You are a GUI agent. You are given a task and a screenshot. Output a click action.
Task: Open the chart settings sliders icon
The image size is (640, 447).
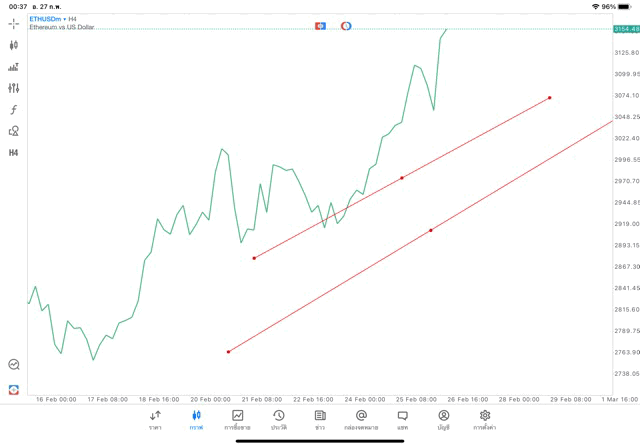coord(13,88)
